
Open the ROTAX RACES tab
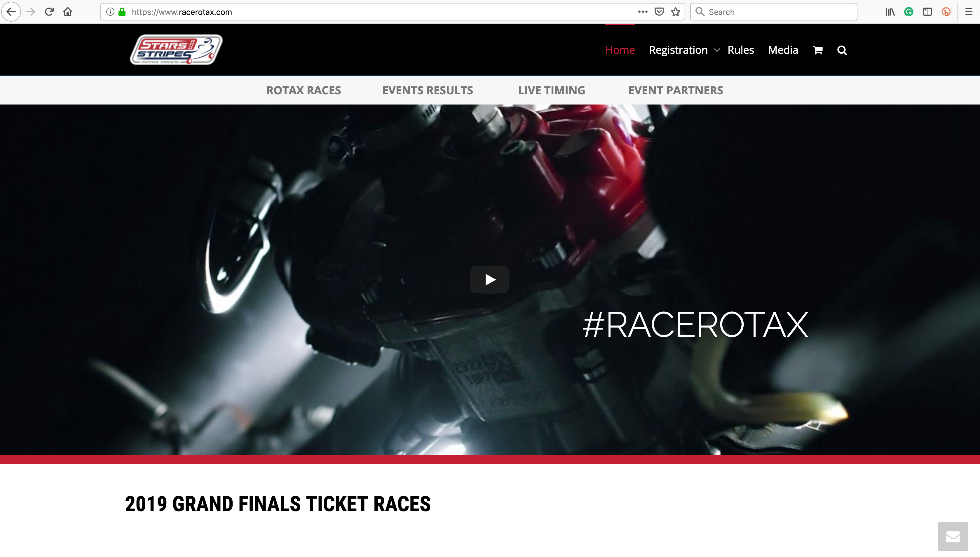coord(304,90)
